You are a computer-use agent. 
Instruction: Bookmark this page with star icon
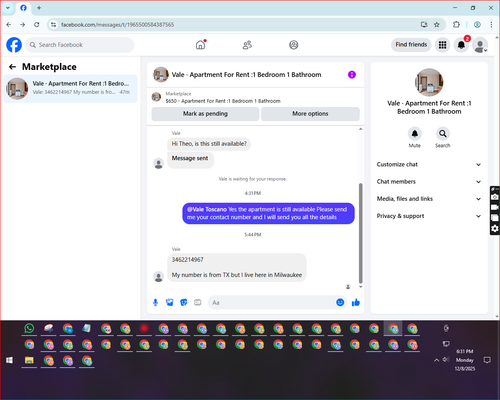tap(437, 25)
